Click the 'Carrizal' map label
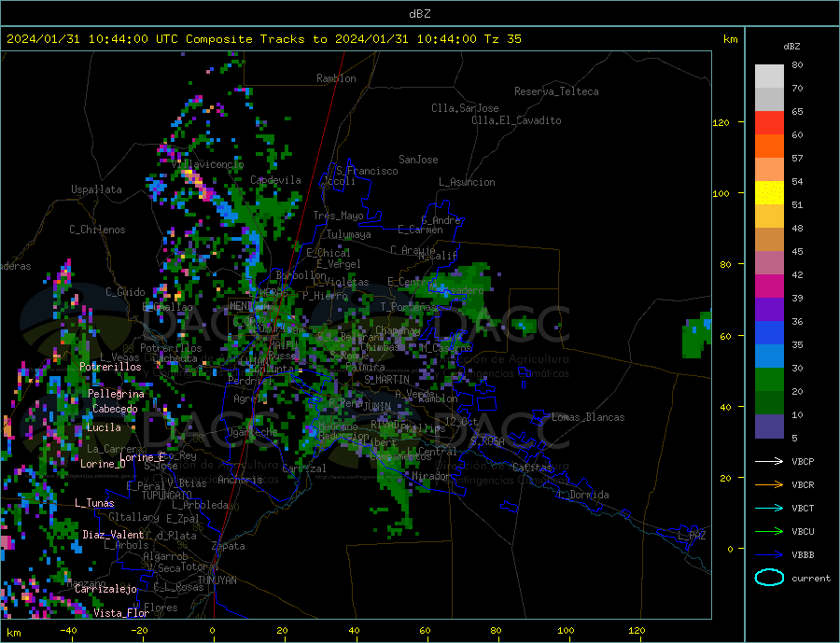840x643 pixels. point(304,468)
